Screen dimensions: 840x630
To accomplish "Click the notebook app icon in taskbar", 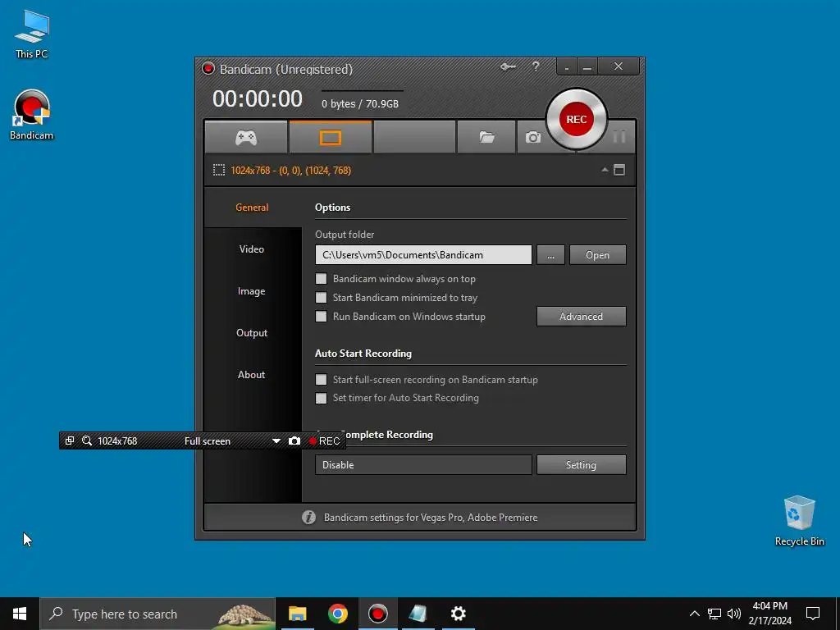I will (x=418, y=614).
